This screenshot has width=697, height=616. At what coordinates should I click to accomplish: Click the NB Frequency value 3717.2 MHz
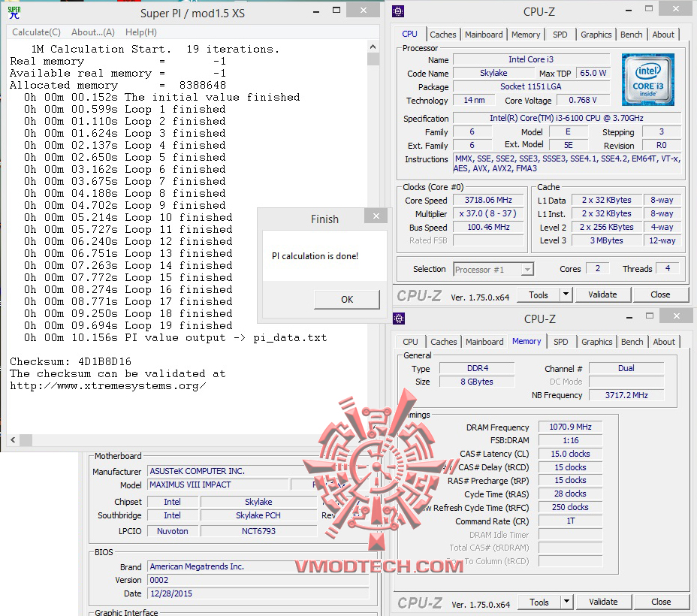(626, 395)
